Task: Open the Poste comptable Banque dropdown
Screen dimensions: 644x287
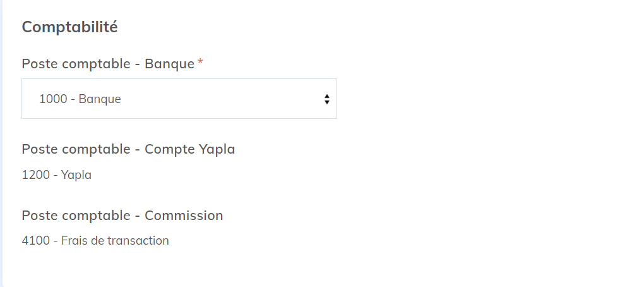Action: pyautogui.click(x=179, y=99)
